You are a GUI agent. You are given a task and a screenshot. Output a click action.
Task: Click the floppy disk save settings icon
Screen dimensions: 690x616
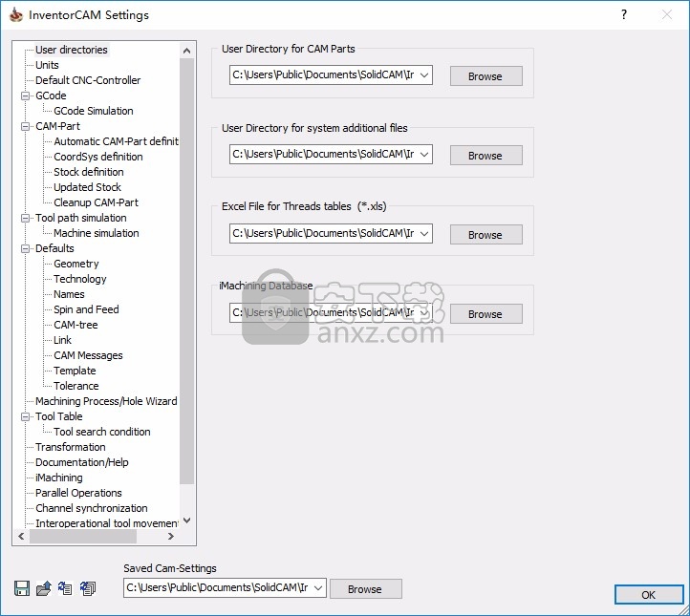pos(22,588)
